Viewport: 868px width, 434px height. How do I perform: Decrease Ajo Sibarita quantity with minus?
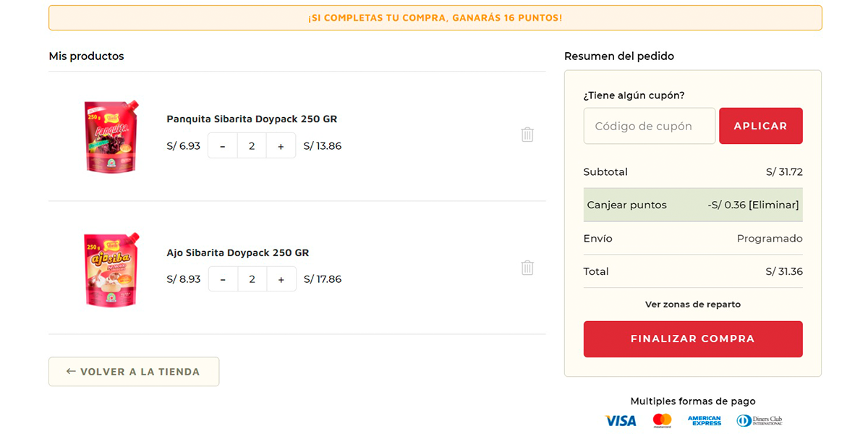click(223, 279)
